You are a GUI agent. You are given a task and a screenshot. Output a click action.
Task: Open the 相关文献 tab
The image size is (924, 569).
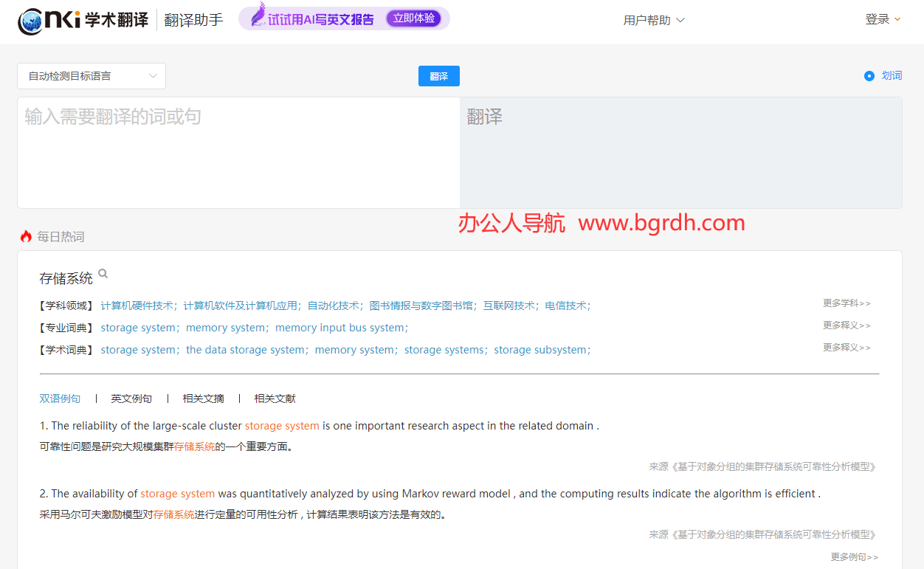(x=275, y=399)
